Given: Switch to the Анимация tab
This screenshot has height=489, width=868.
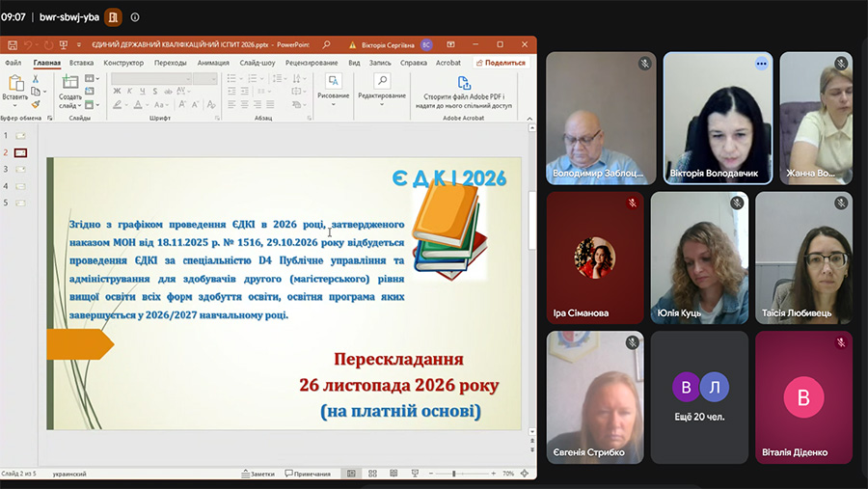Looking at the screenshot, I should (x=213, y=63).
